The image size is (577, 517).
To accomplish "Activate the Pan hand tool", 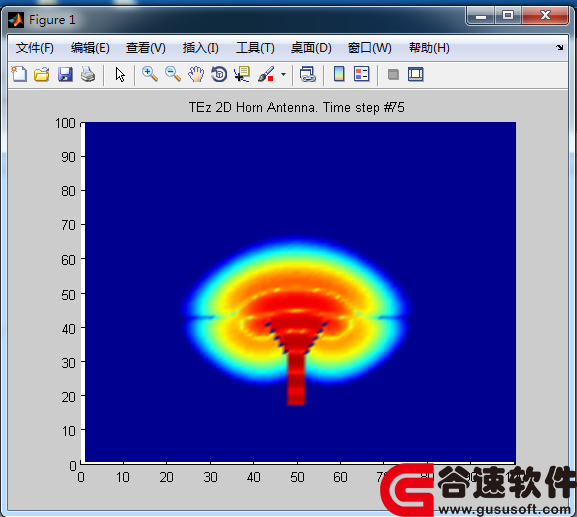I will pyautogui.click(x=196, y=74).
